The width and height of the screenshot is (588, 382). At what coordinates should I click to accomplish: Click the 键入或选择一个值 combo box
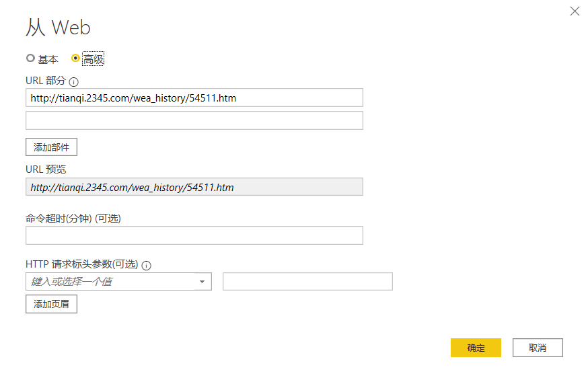[118, 282]
